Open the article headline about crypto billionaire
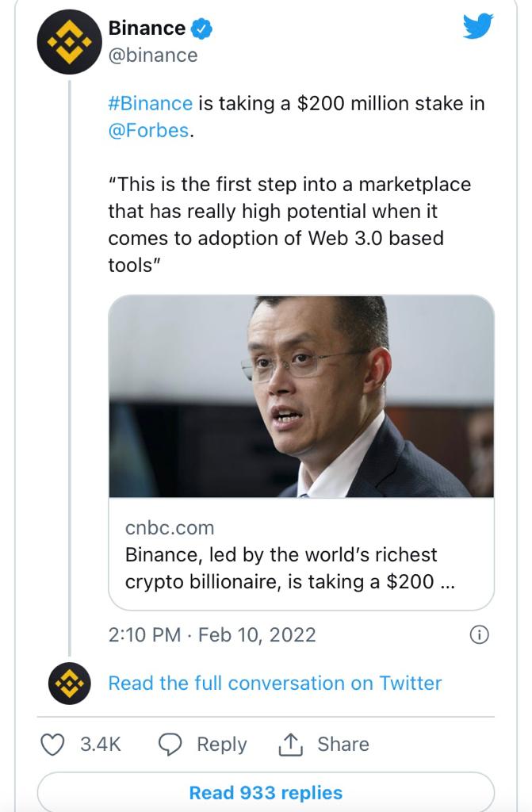This screenshot has height=812, width=532. pyautogui.click(x=290, y=568)
